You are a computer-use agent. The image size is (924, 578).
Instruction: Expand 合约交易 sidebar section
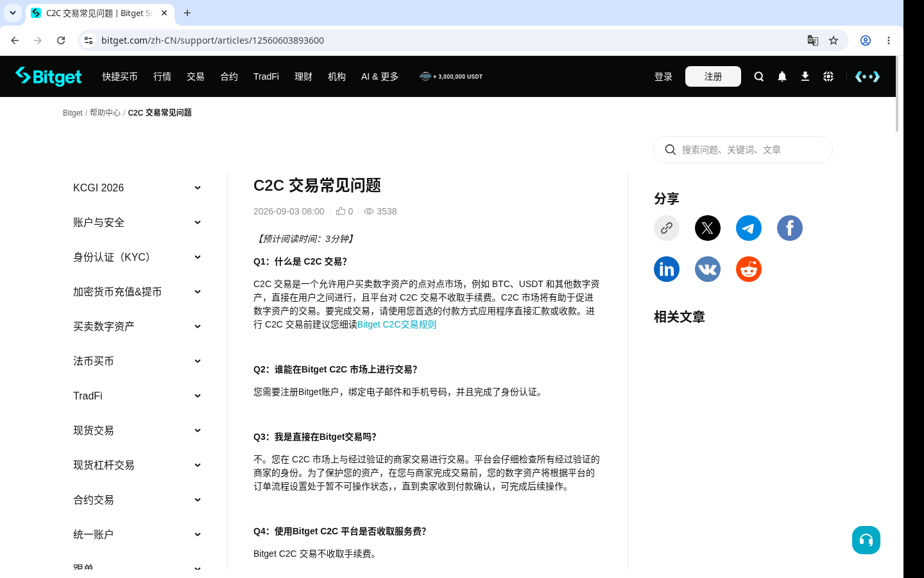[137, 500]
